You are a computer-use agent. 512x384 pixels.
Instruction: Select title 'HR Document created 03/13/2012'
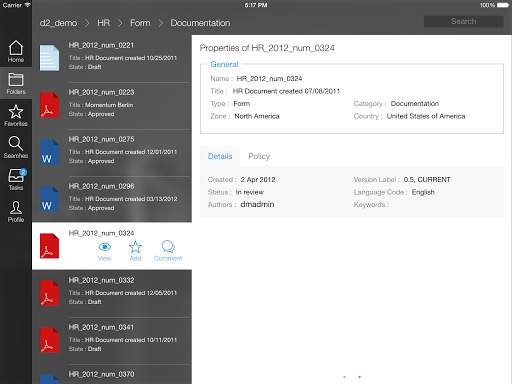coord(131,199)
